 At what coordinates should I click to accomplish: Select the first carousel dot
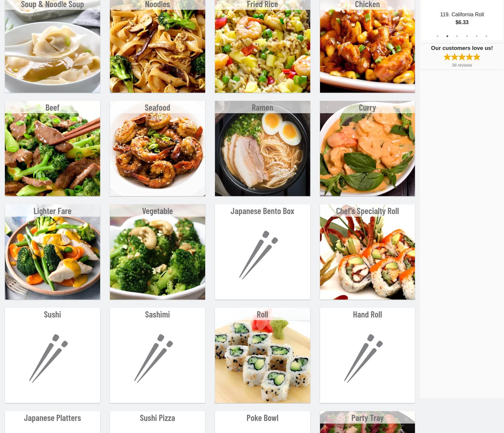pos(437,36)
